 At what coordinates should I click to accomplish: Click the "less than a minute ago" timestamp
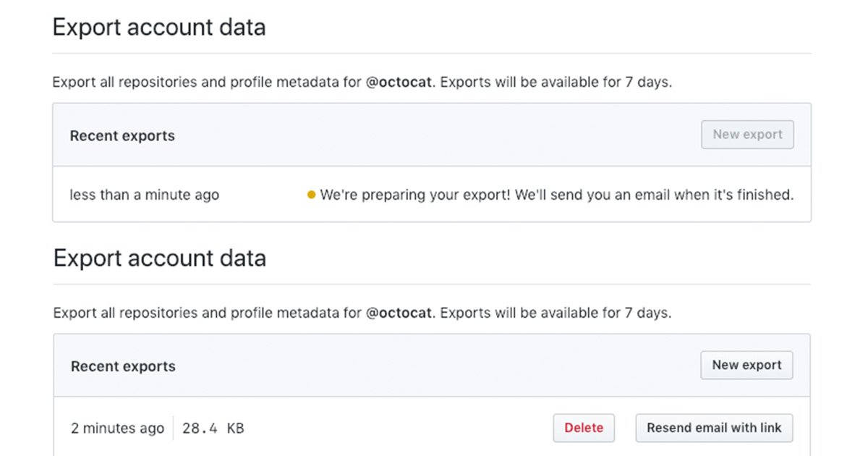tap(144, 195)
